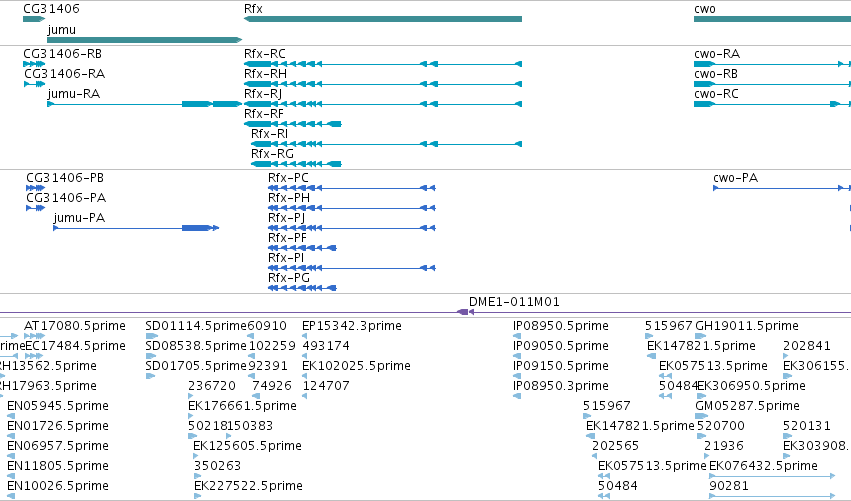Click the IP08950.3prime EST label
The width and height of the screenshot is (851, 501).
tap(561, 386)
